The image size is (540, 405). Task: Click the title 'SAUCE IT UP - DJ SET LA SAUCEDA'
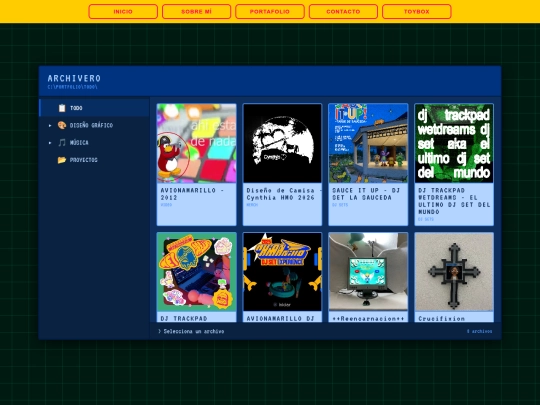[366, 194]
